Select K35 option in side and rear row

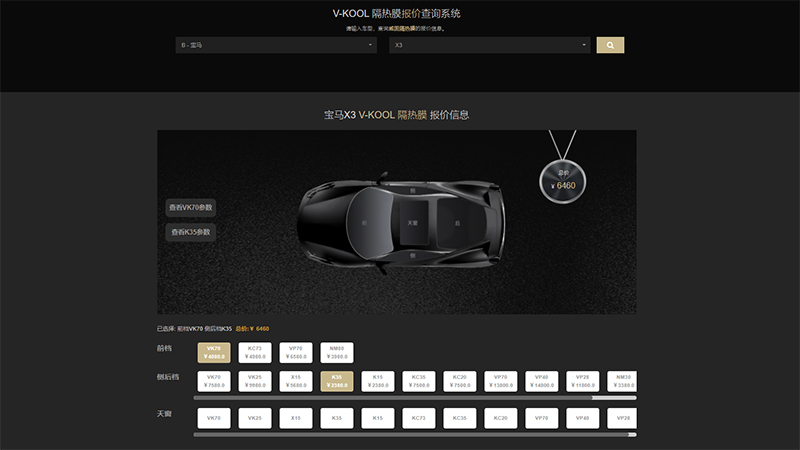(x=337, y=381)
